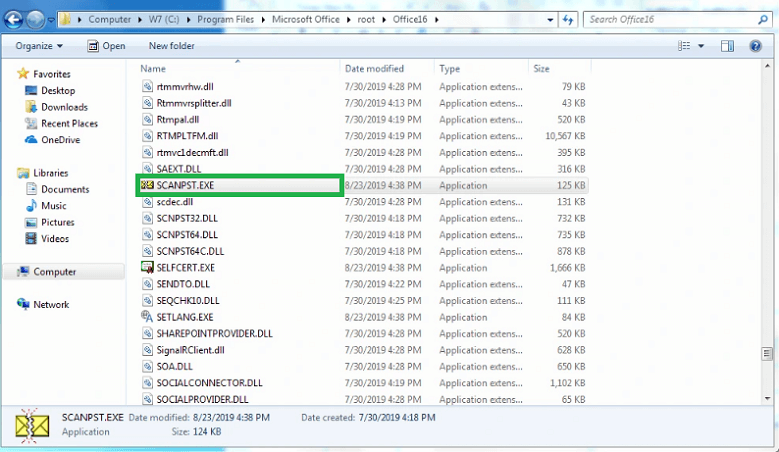779x452 pixels.
Task: Open OneDrive in the navigation pane
Action: 60,140
